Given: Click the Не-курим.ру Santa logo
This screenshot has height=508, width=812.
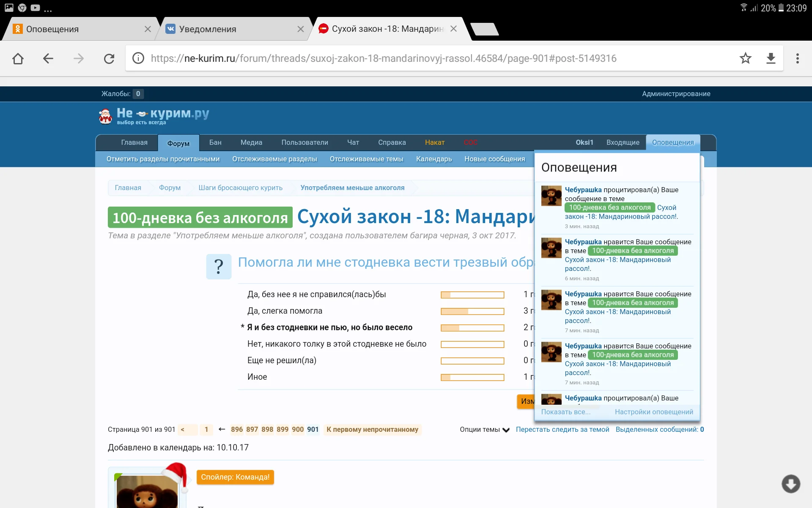Looking at the screenshot, I should click(106, 115).
